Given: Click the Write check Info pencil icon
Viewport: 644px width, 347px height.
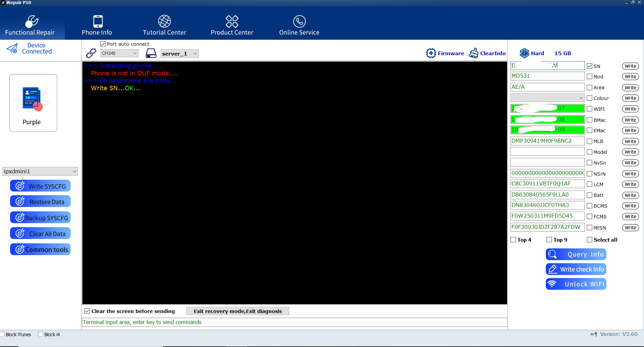Looking at the screenshot, I should pos(552,269).
